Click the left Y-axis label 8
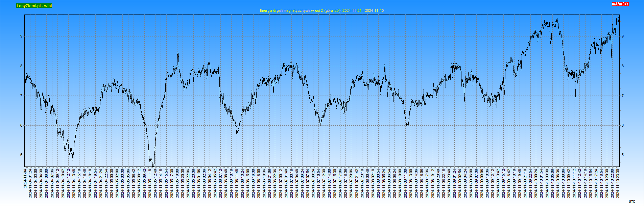Screen dimensions: 644x206 pos(21,66)
